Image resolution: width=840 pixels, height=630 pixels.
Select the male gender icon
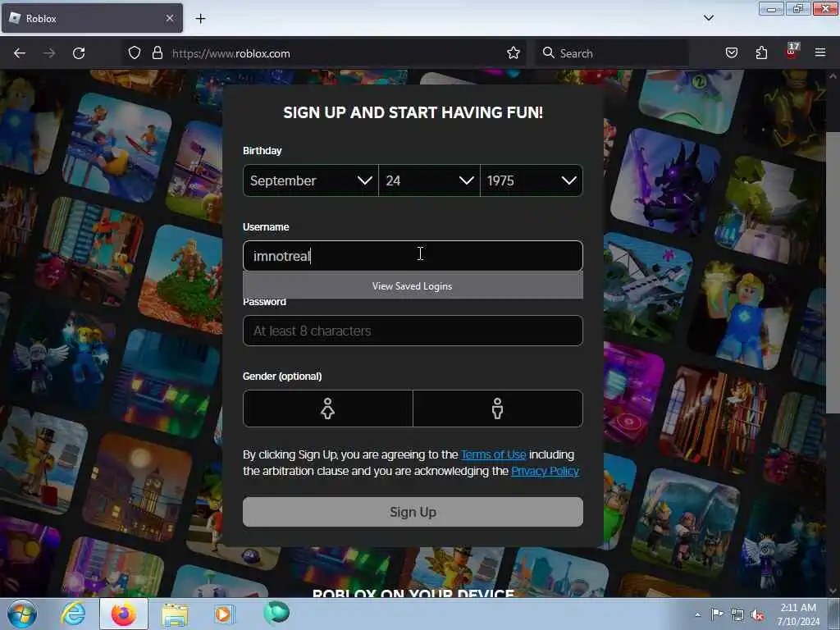click(498, 409)
